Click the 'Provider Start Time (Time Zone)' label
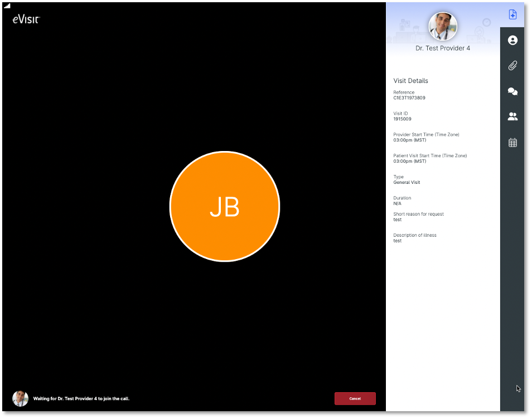The width and height of the screenshot is (532, 419). pyautogui.click(x=426, y=135)
